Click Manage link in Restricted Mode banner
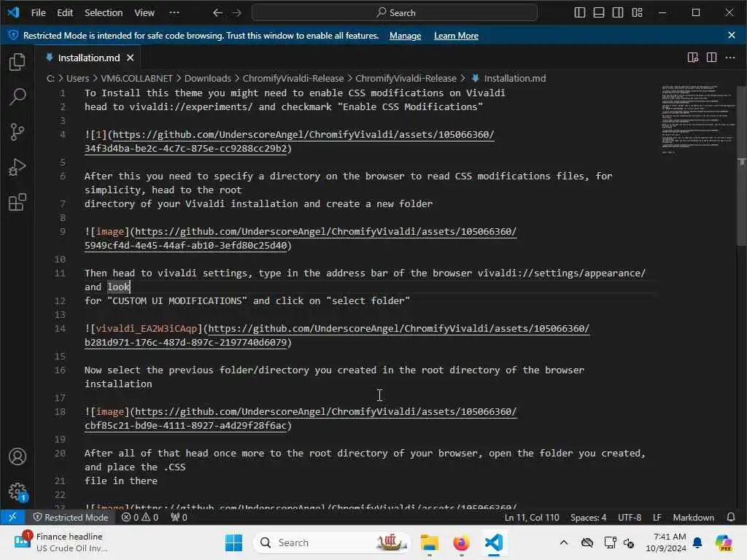 (405, 36)
